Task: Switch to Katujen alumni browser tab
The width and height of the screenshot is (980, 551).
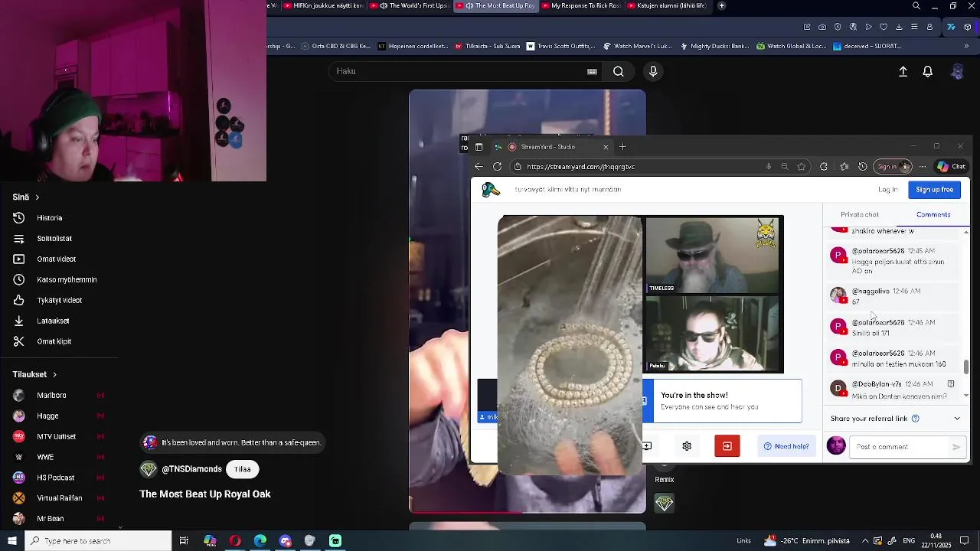Action: point(665,5)
